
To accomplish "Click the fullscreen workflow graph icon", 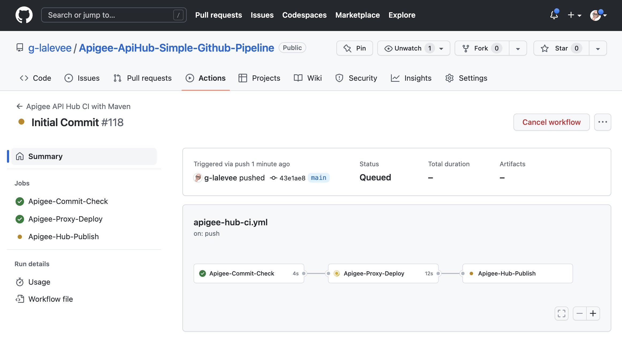I will click(561, 313).
